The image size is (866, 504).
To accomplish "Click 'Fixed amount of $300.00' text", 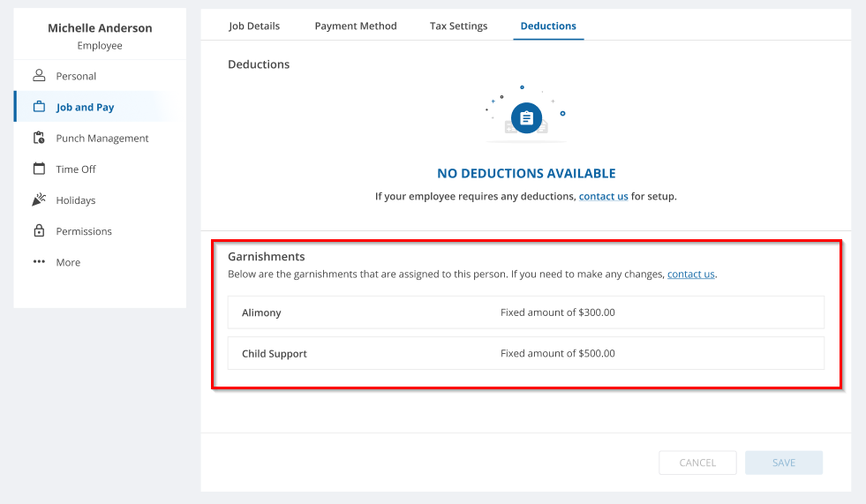I will coord(557,312).
